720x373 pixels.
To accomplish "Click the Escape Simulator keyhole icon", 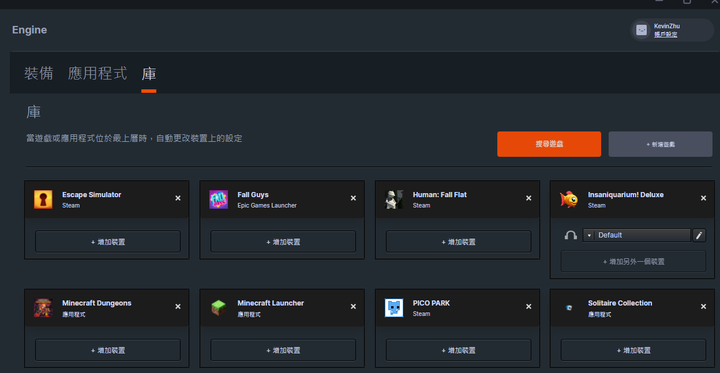I will pos(43,199).
